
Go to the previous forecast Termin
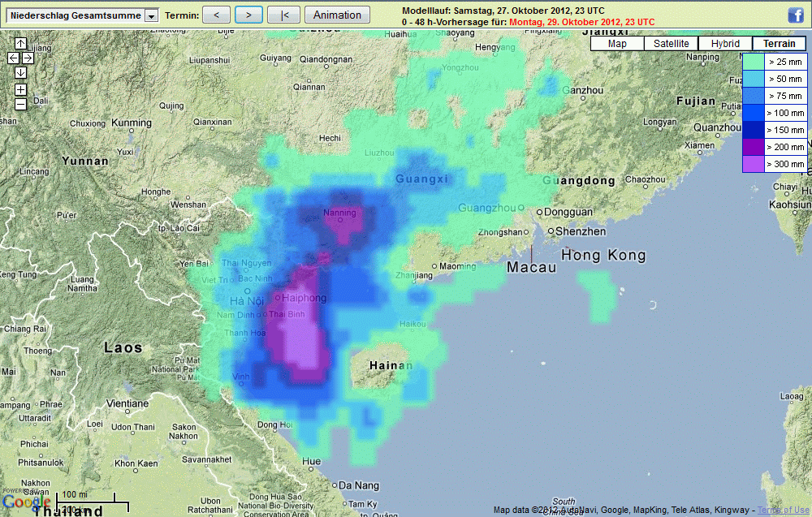217,15
